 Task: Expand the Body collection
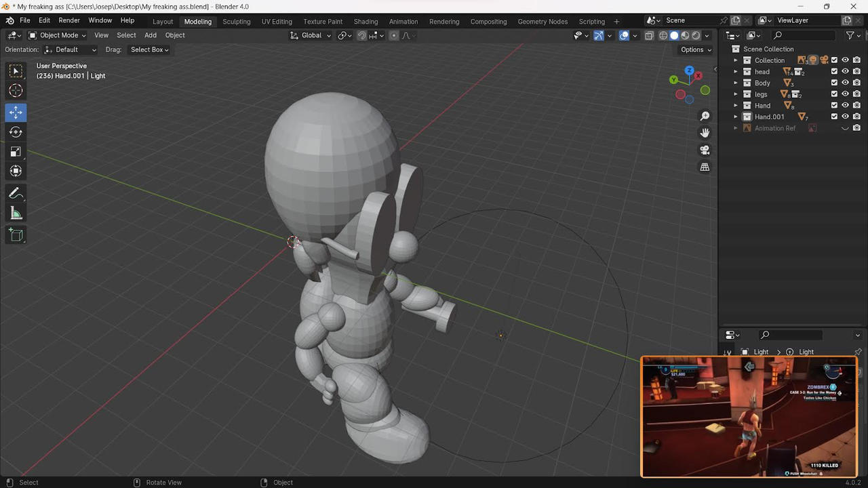(x=736, y=83)
